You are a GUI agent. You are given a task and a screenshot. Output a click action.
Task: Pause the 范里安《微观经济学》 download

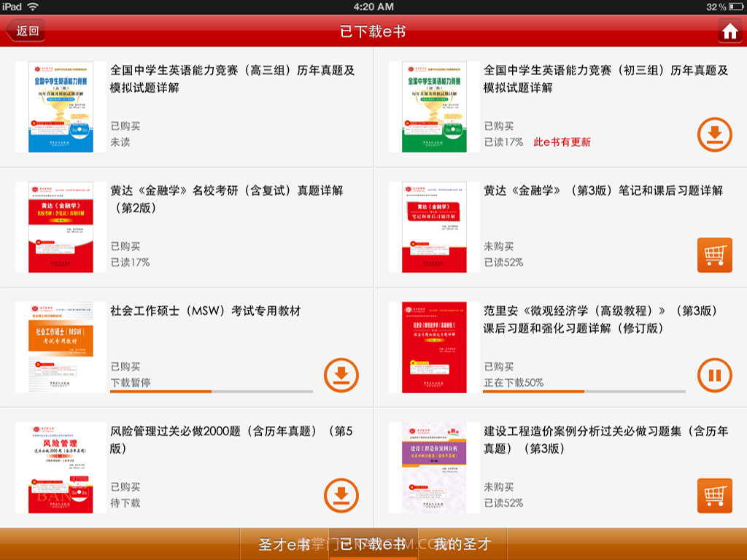click(714, 376)
